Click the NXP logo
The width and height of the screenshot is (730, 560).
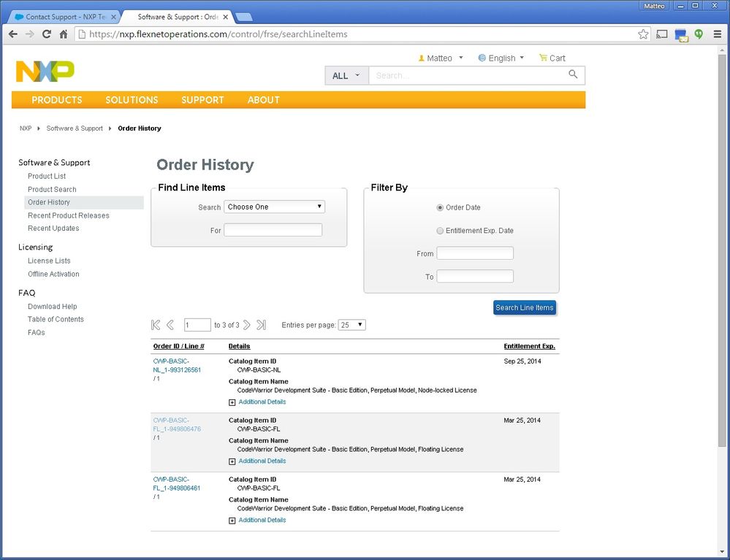[45, 71]
